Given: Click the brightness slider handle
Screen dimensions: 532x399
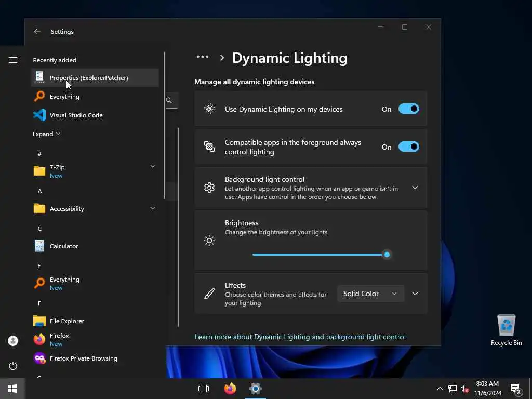Looking at the screenshot, I should pos(387,255).
